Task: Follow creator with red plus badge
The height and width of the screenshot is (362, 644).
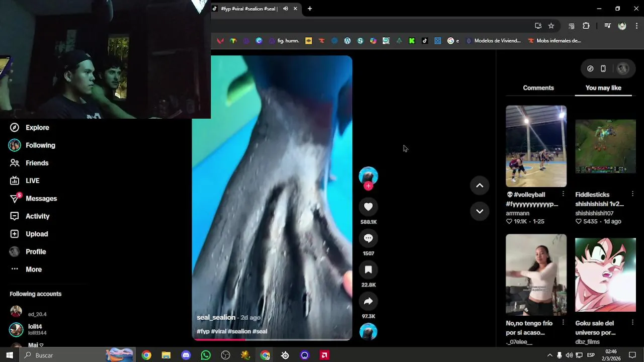Action: 368,186
